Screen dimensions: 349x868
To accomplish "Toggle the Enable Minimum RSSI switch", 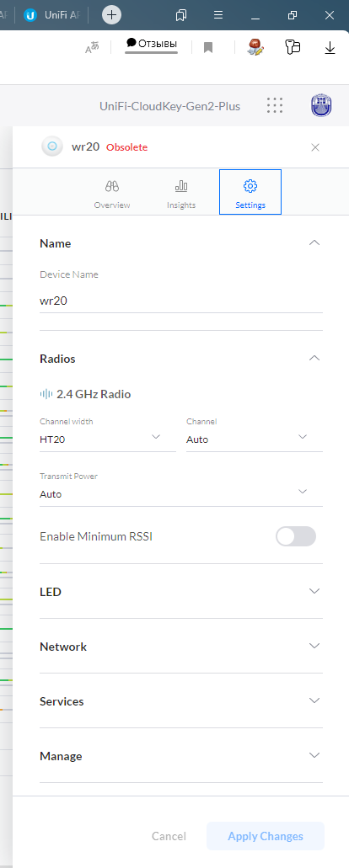I will [296, 536].
